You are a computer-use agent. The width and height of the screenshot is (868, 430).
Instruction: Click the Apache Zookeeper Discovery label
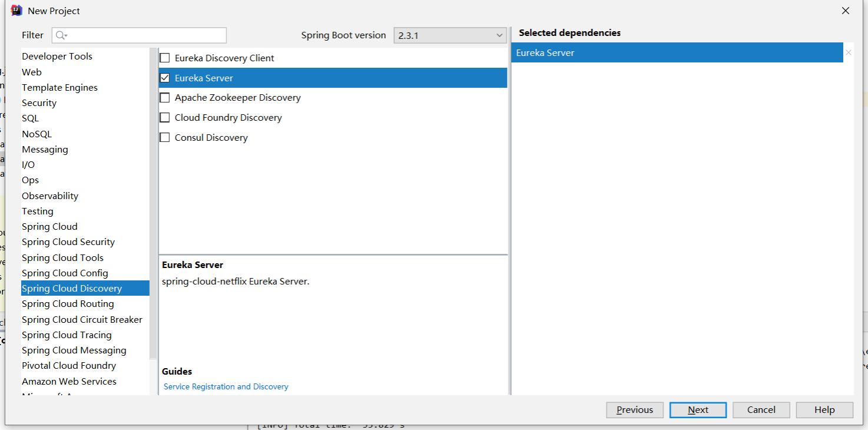pyautogui.click(x=238, y=98)
